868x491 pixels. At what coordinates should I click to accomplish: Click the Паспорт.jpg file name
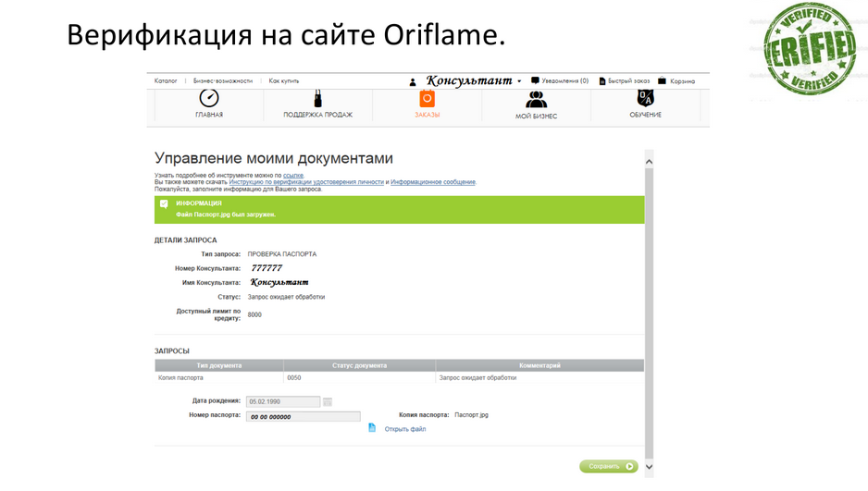[x=472, y=414]
